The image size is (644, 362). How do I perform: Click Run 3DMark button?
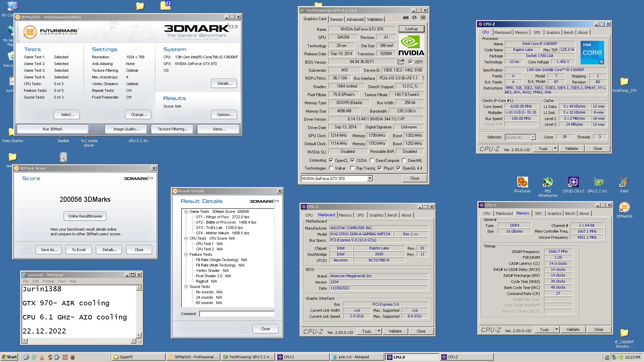click(x=53, y=129)
